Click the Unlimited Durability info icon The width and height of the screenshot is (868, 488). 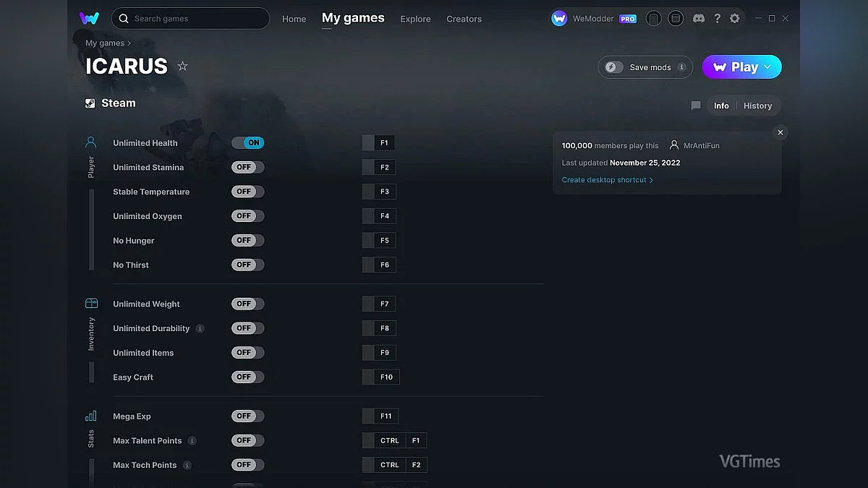pyautogui.click(x=200, y=328)
